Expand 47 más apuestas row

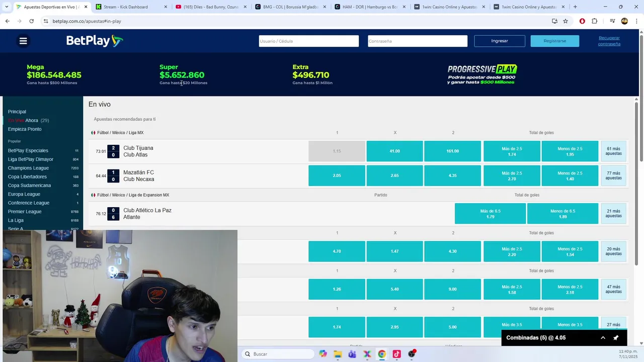[613, 289]
